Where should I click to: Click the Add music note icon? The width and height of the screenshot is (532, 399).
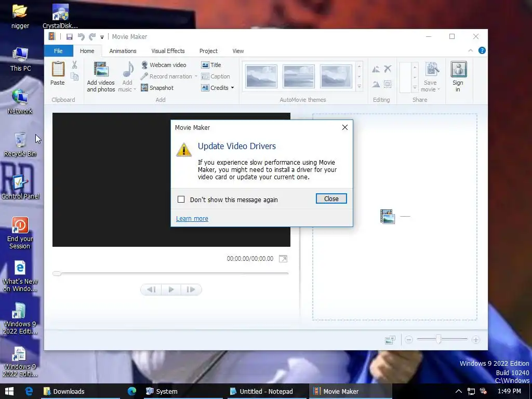click(x=128, y=70)
